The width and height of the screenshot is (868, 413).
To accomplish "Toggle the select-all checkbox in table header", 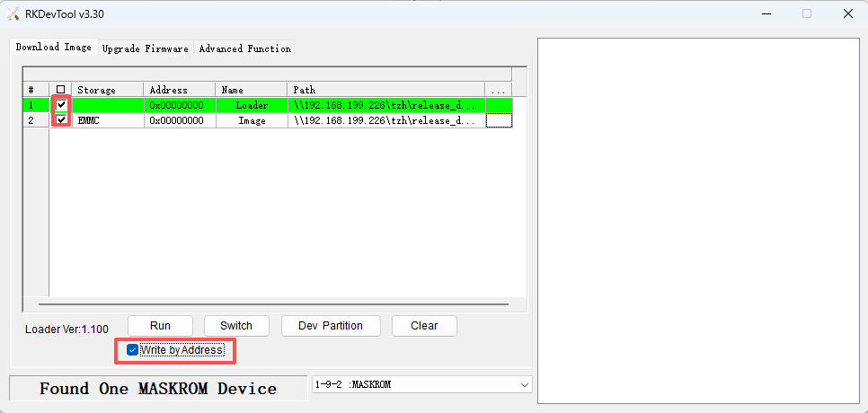I will pos(61,90).
